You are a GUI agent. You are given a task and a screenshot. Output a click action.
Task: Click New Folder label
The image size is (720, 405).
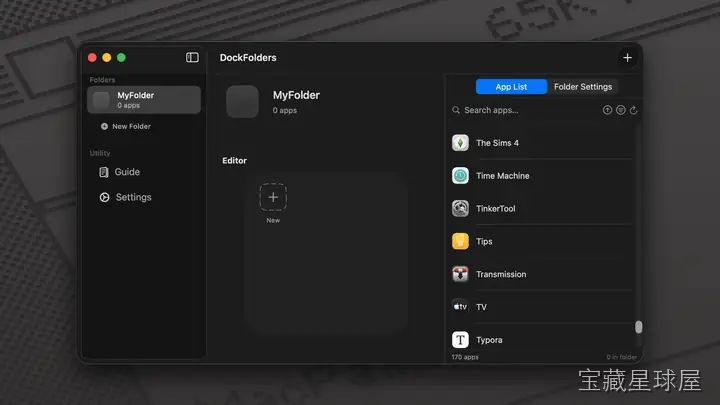pyautogui.click(x=131, y=126)
